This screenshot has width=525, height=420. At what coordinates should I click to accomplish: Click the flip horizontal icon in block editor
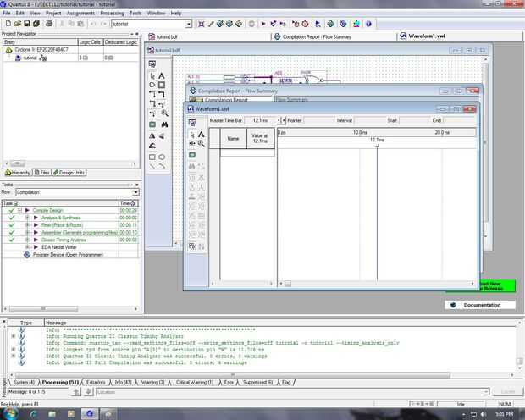[152, 136]
